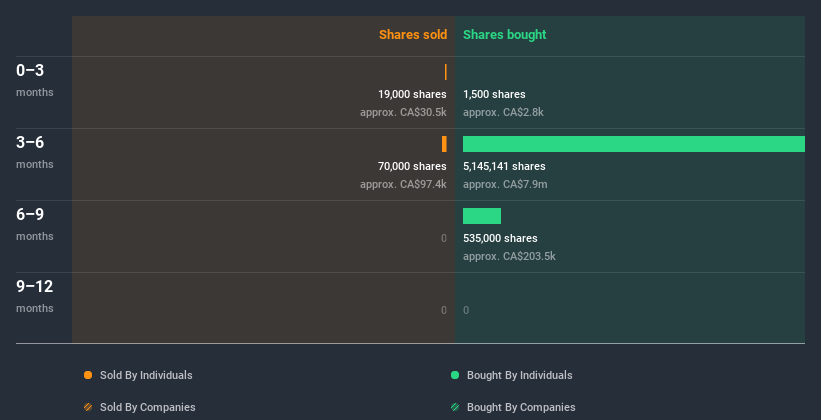Viewport: 821px width, 420px height.
Task: Toggle the Bought By Companies legend label
Action: click(521, 407)
